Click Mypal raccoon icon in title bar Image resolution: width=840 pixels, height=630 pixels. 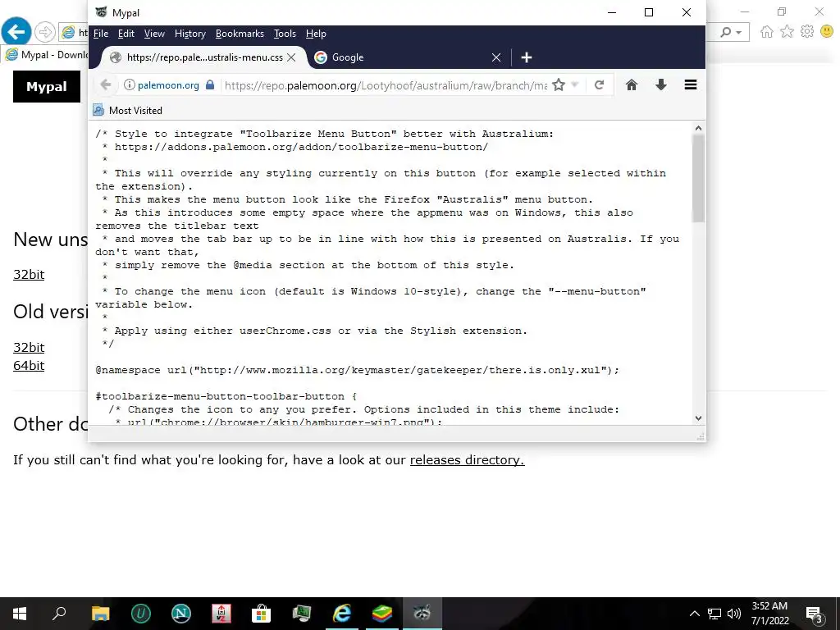tap(101, 12)
